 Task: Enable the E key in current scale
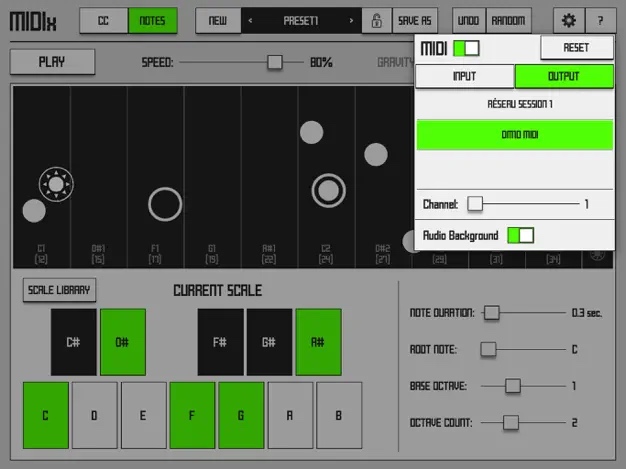click(x=144, y=415)
